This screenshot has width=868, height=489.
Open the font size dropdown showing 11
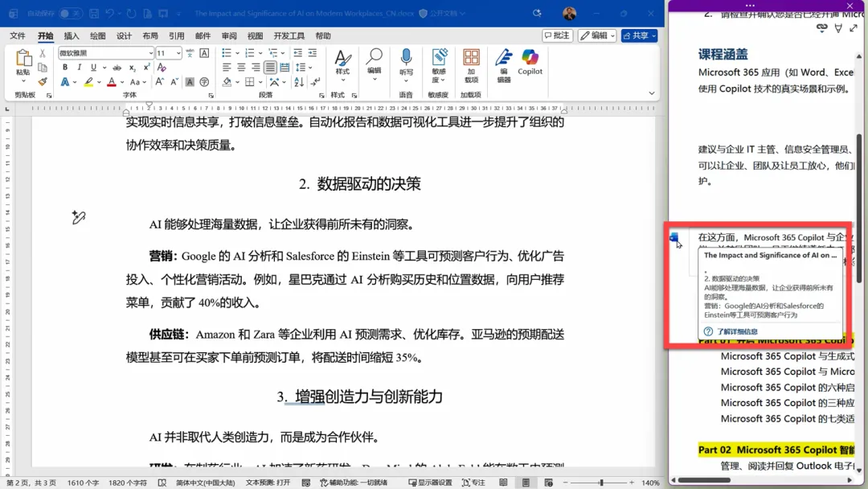pyautogui.click(x=178, y=53)
